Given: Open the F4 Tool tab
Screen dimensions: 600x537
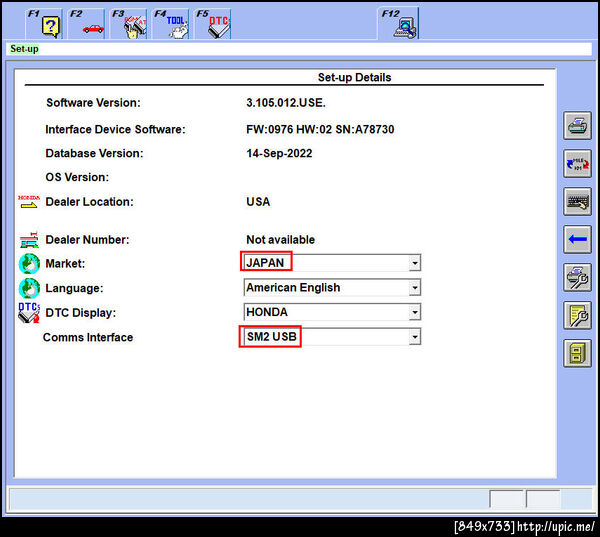Looking at the screenshot, I should click(170, 24).
